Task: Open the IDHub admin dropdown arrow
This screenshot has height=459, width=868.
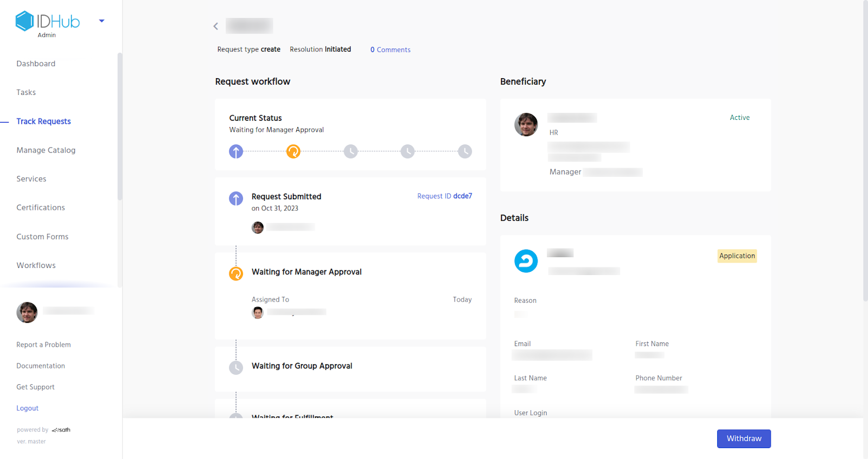Action: coord(101,21)
